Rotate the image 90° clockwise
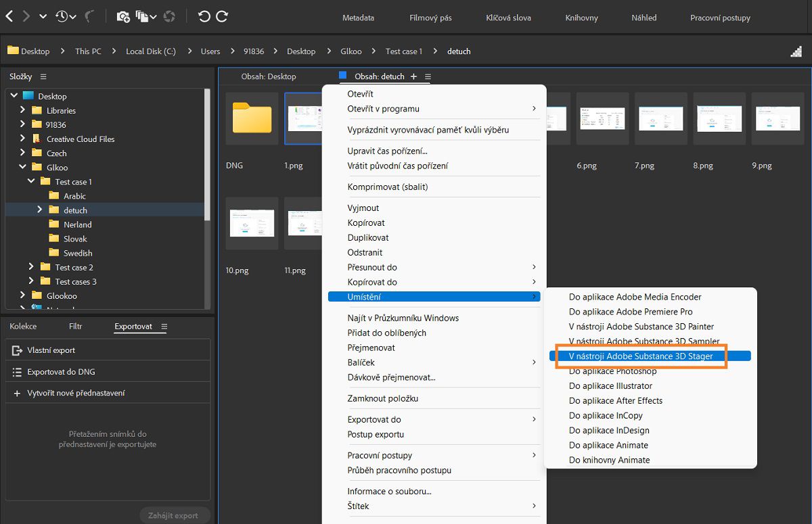Image resolution: width=812 pixels, height=524 pixels. 222,17
